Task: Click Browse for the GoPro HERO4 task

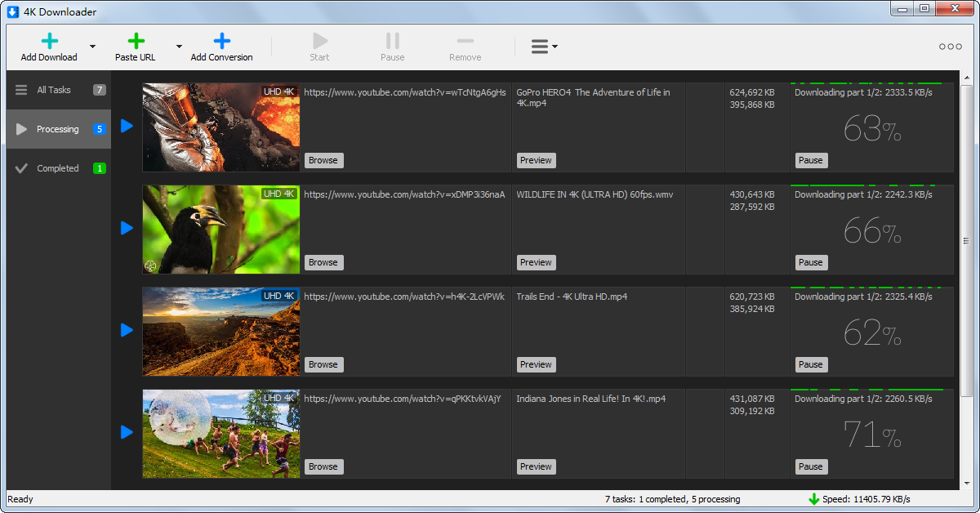Action: [x=323, y=160]
